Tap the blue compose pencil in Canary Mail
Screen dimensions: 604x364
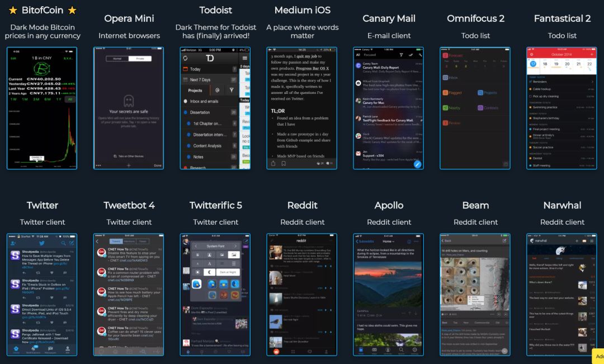[417, 164]
